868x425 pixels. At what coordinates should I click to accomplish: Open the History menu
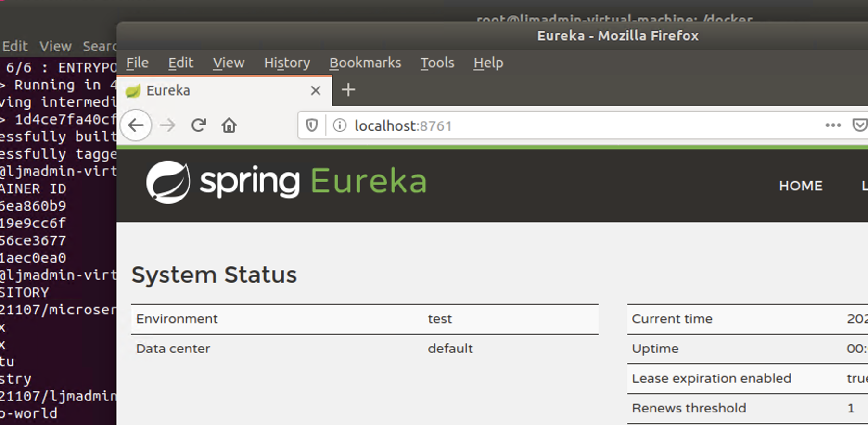pyautogui.click(x=287, y=62)
